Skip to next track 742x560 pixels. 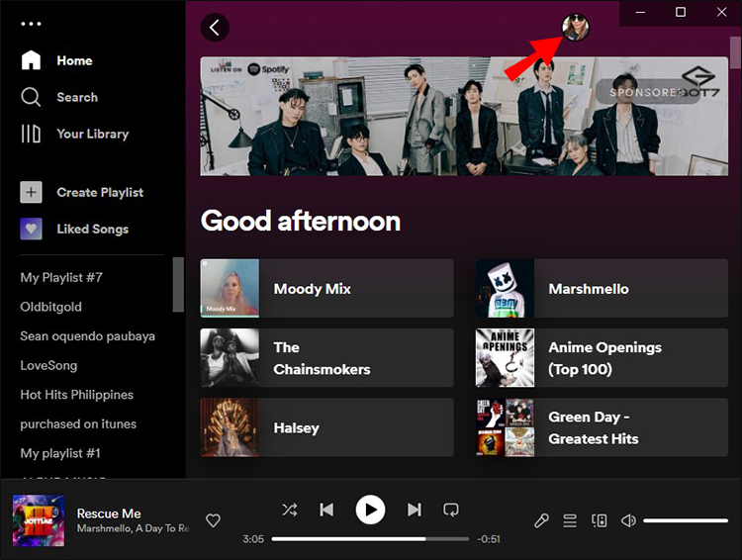415,510
